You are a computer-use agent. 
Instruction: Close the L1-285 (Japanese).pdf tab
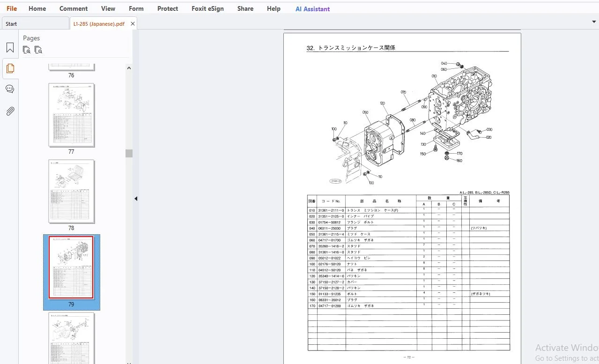tap(133, 24)
